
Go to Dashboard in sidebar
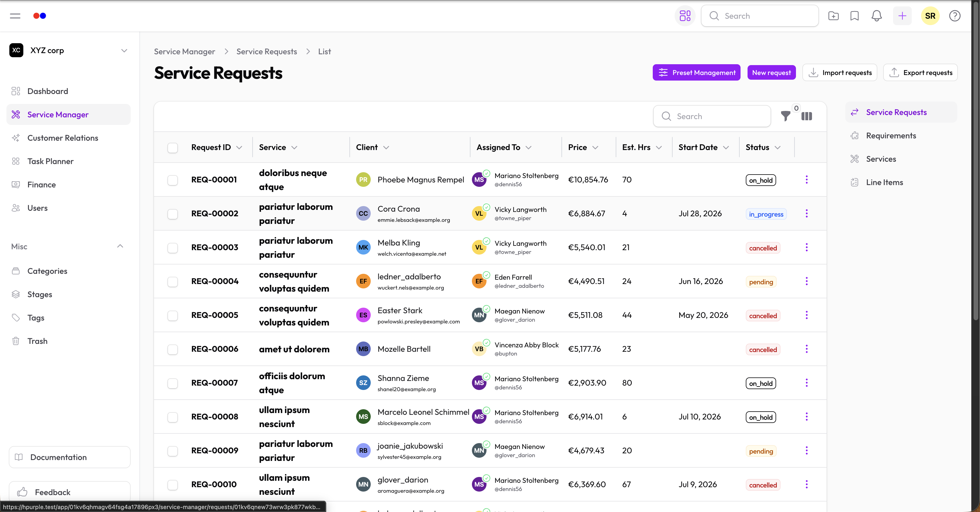(x=69, y=91)
